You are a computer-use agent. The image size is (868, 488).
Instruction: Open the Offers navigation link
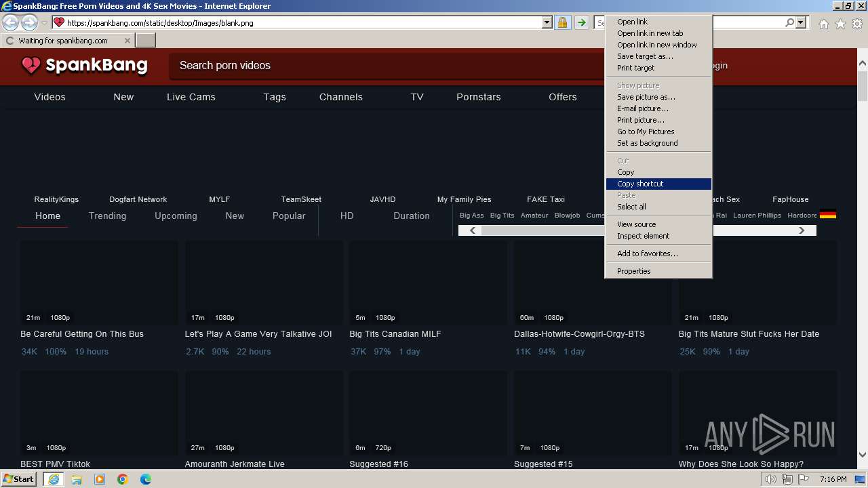tap(563, 97)
